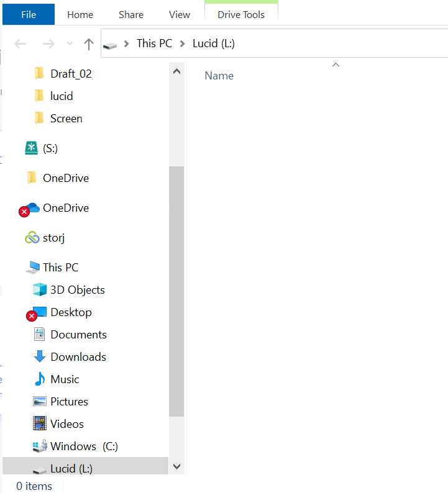Open the Drive Tools tab

(x=241, y=14)
